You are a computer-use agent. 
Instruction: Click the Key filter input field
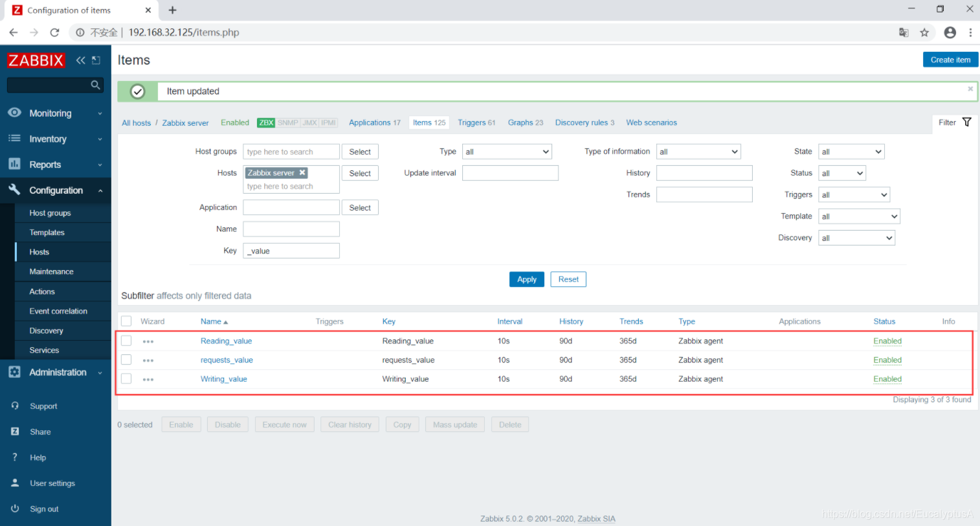[x=291, y=251]
